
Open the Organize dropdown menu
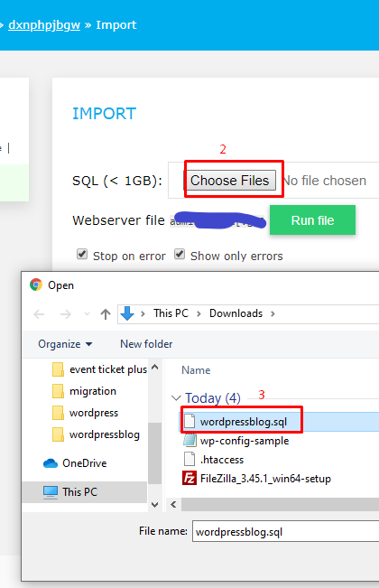point(65,344)
